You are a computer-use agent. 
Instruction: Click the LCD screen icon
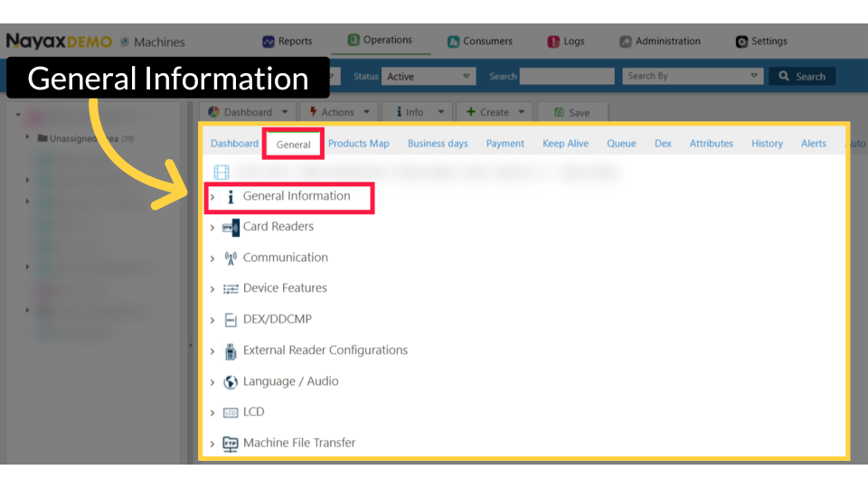point(231,413)
